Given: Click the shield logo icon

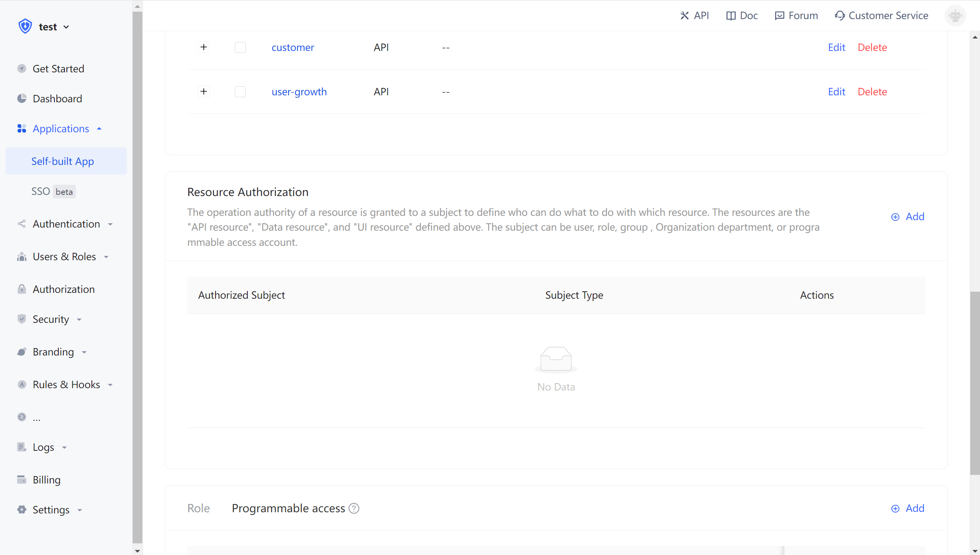Looking at the screenshot, I should click(25, 26).
